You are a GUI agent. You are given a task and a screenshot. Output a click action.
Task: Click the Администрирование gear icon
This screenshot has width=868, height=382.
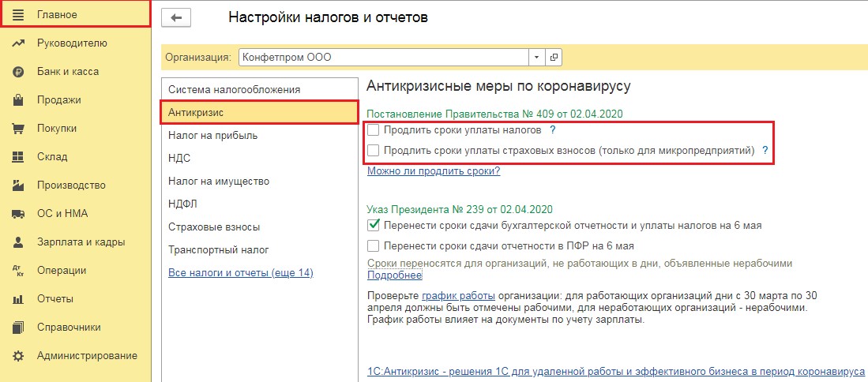coord(18,355)
